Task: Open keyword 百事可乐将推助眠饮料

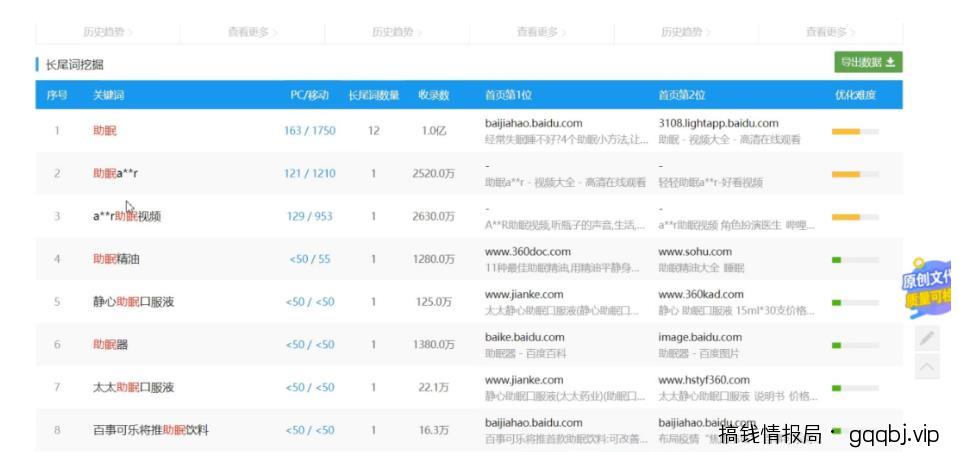Action: pos(150,431)
